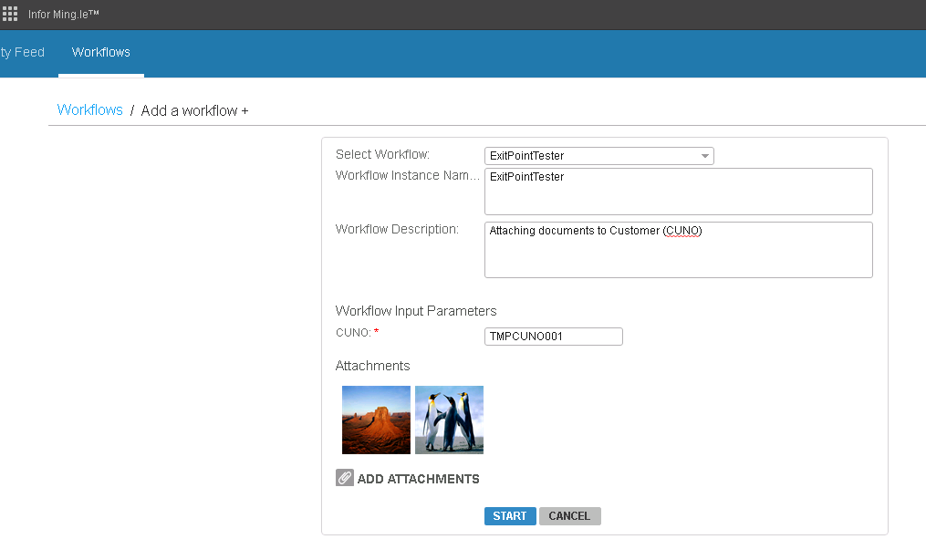Focus the CUNO input field

click(x=554, y=337)
